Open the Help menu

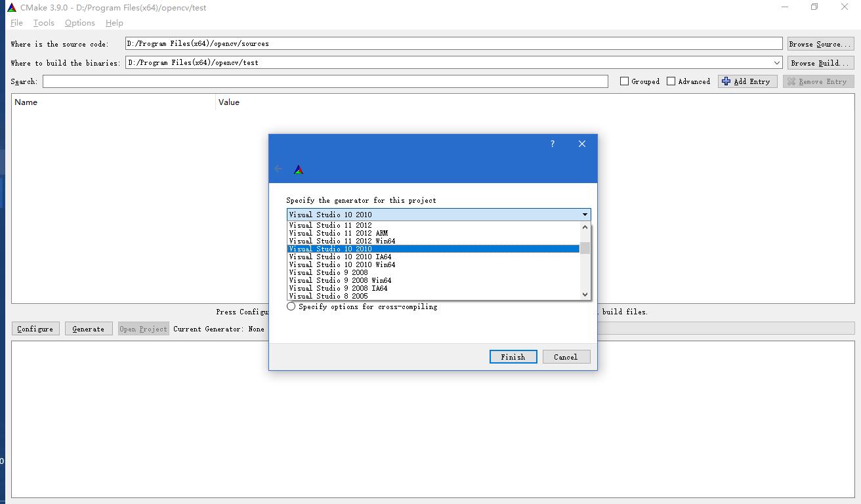tap(114, 22)
